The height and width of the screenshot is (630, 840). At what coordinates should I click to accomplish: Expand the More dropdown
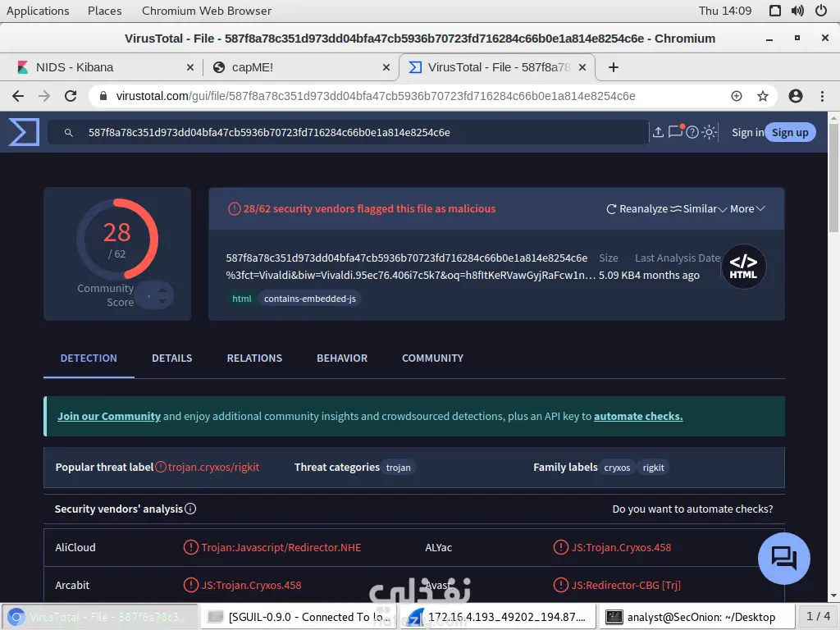(x=747, y=209)
